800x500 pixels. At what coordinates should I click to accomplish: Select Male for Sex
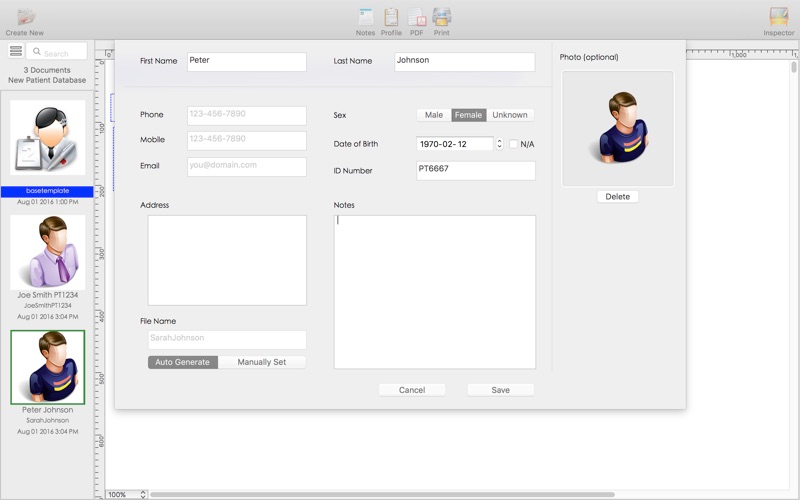click(x=434, y=115)
